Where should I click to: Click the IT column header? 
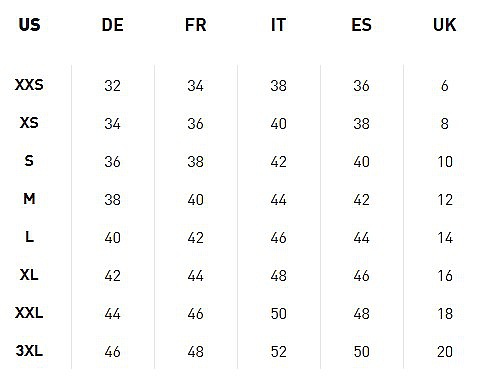[278, 25]
